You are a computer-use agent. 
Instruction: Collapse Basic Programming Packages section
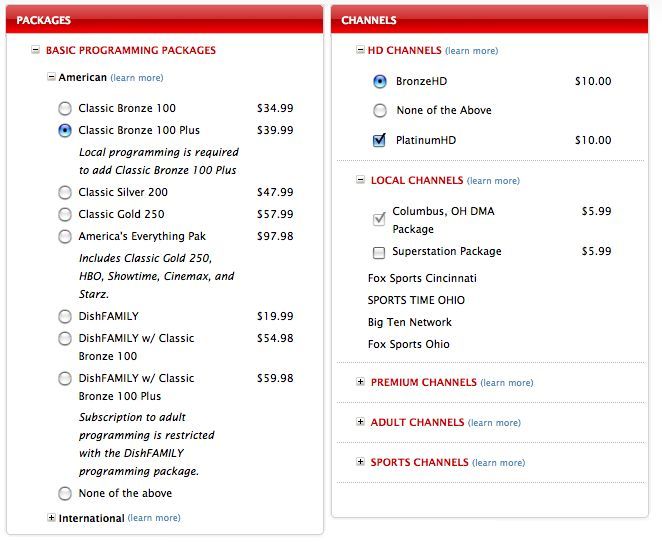click(35, 50)
